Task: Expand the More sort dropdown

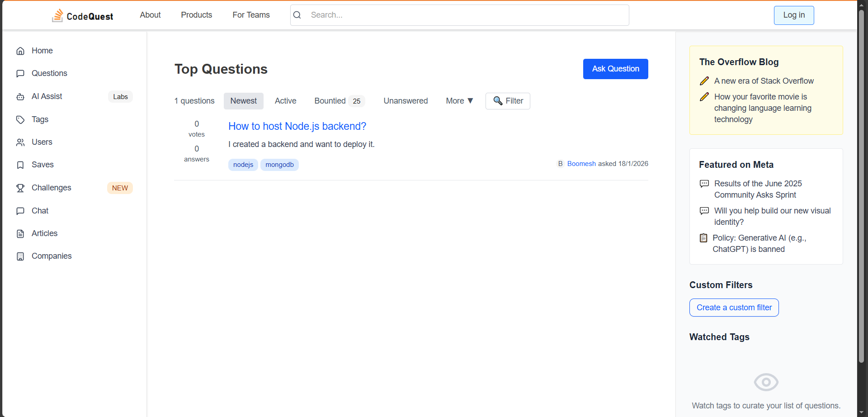Action: (459, 101)
